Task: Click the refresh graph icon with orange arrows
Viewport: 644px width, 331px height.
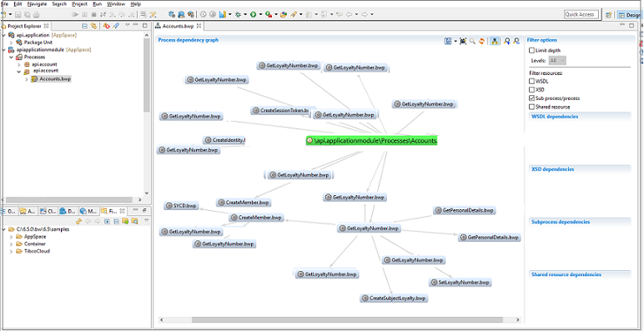Action: (x=482, y=41)
